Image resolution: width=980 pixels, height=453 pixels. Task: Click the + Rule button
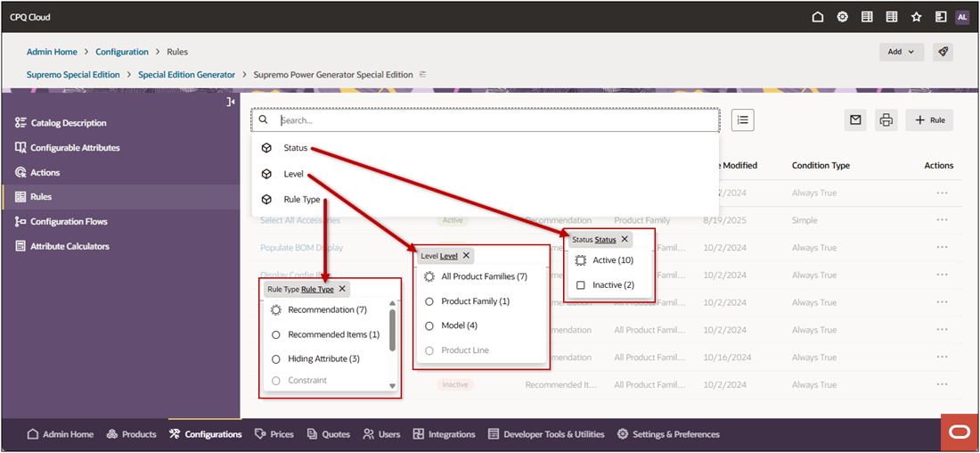(930, 120)
